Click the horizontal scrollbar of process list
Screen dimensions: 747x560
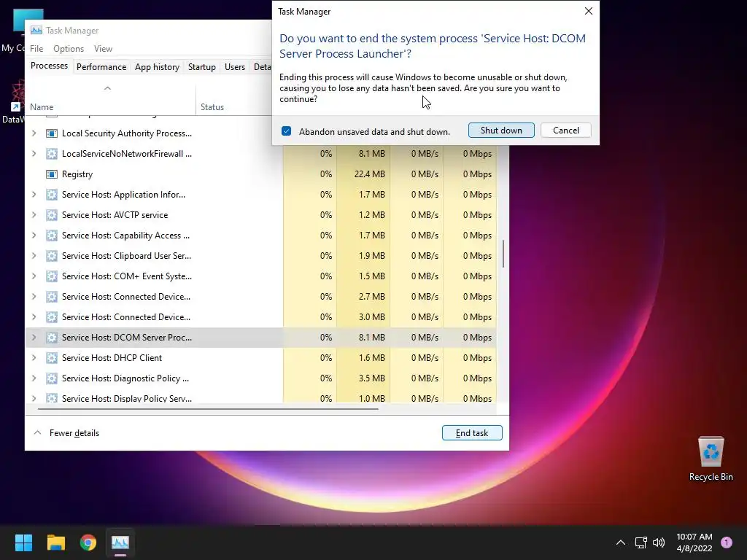208,408
